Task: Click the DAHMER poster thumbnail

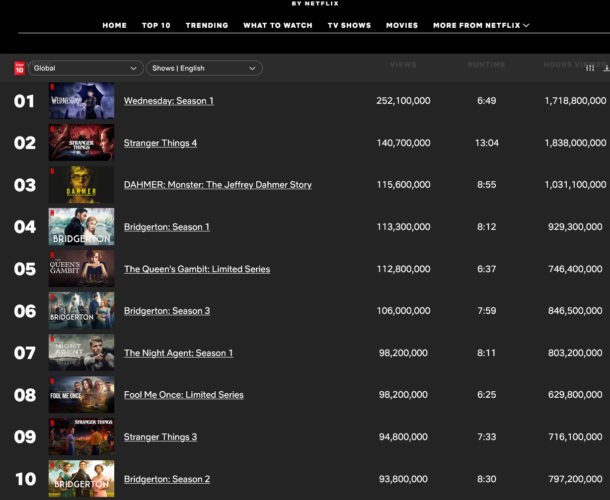Action: click(x=81, y=184)
